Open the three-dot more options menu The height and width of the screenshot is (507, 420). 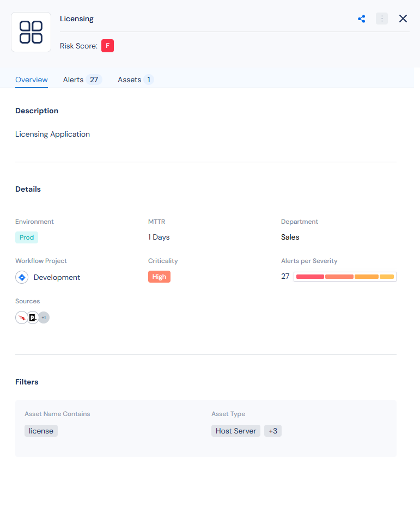(x=382, y=19)
